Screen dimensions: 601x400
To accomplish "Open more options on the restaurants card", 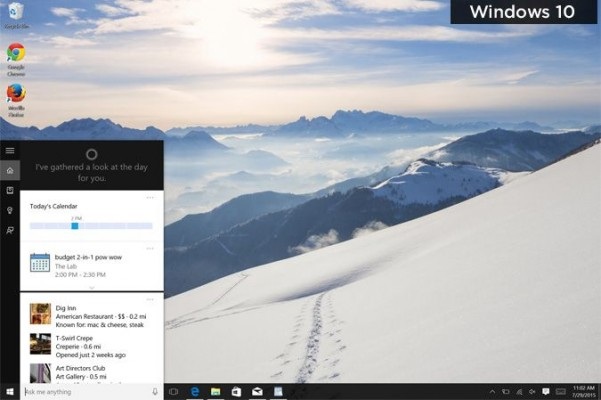I will click(x=150, y=299).
